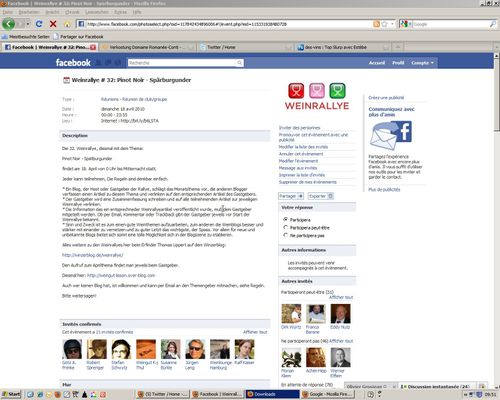
Task: Click the magnifier icon in the Google search box
Action: [x=492, y=24]
